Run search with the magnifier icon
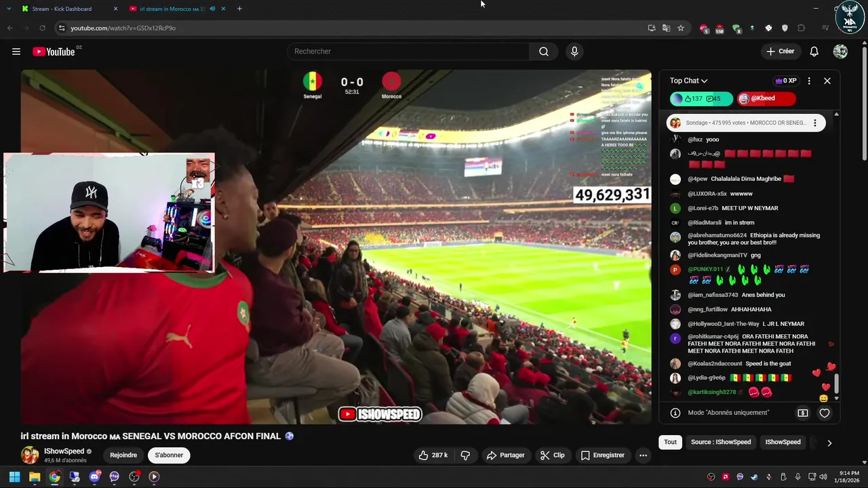Image resolution: width=868 pixels, height=488 pixels. pyautogui.click(x=544, y=52)
